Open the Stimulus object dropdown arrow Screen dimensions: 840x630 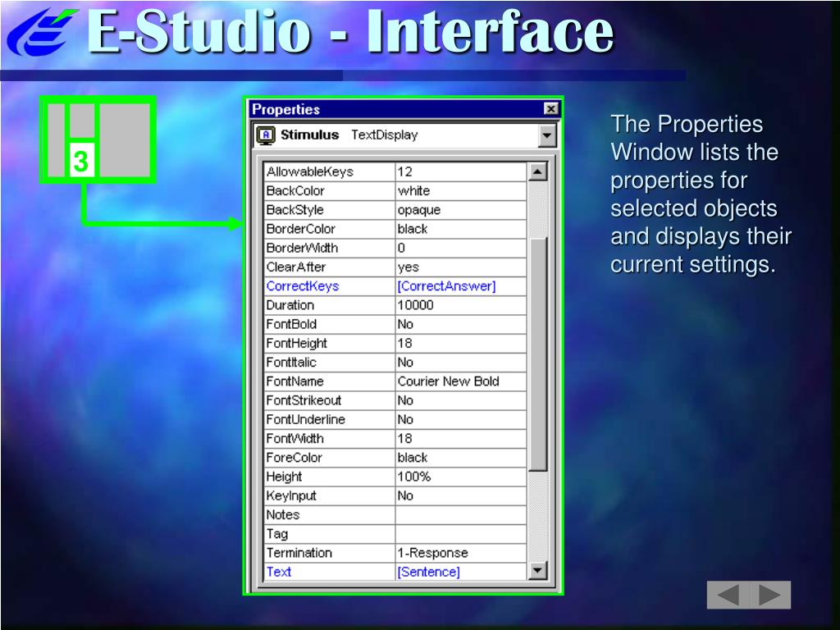pyautogui.click(x=546, y=135)
